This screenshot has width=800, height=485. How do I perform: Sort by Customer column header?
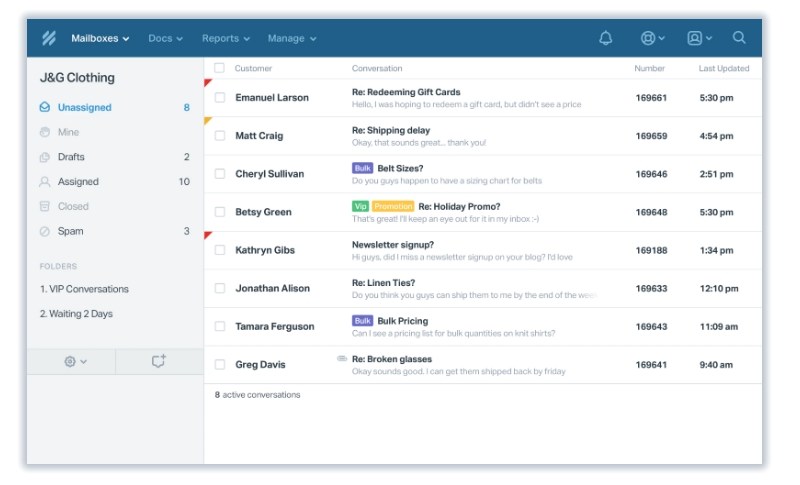[x=253, y=68]
